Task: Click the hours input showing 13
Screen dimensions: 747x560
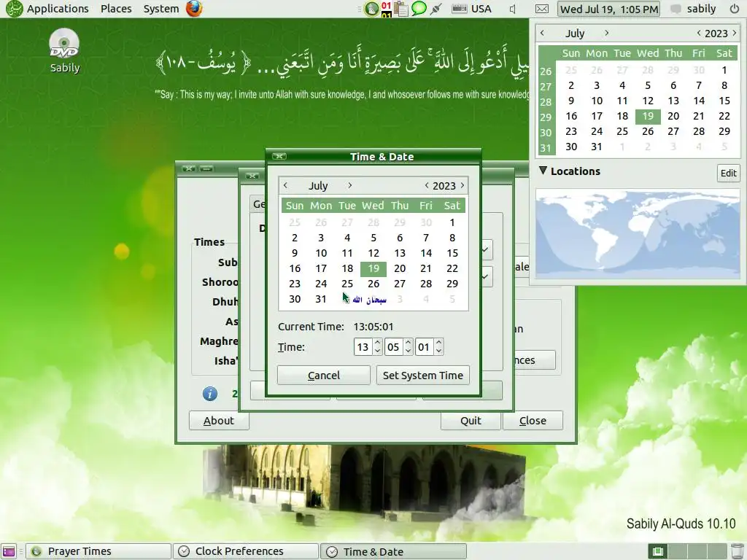Action: (363, 346)
